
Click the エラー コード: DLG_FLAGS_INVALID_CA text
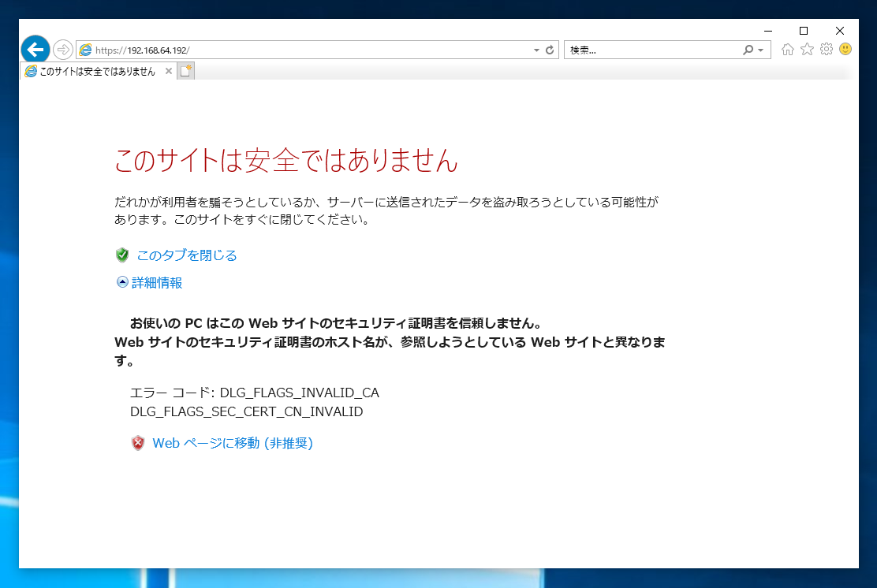(255, 393)
